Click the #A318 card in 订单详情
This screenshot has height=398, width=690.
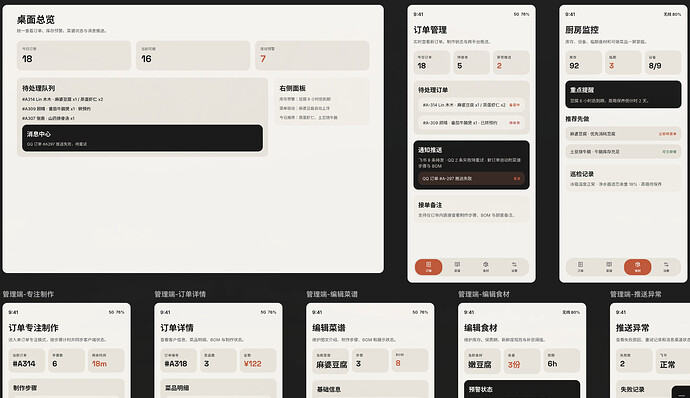click(178, 361)
